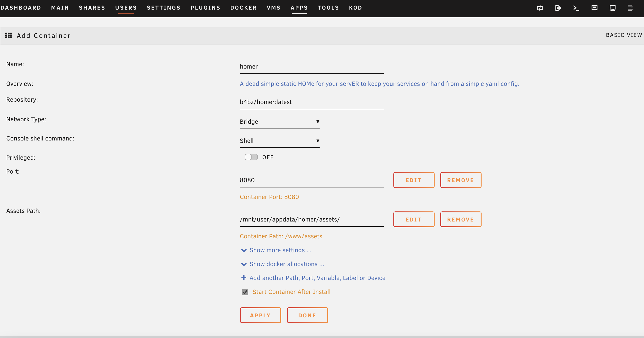This screenshot has width=644, height=338.
Task: Open the feedback speech-bubble icon
Action: click(x=594, y=8)
